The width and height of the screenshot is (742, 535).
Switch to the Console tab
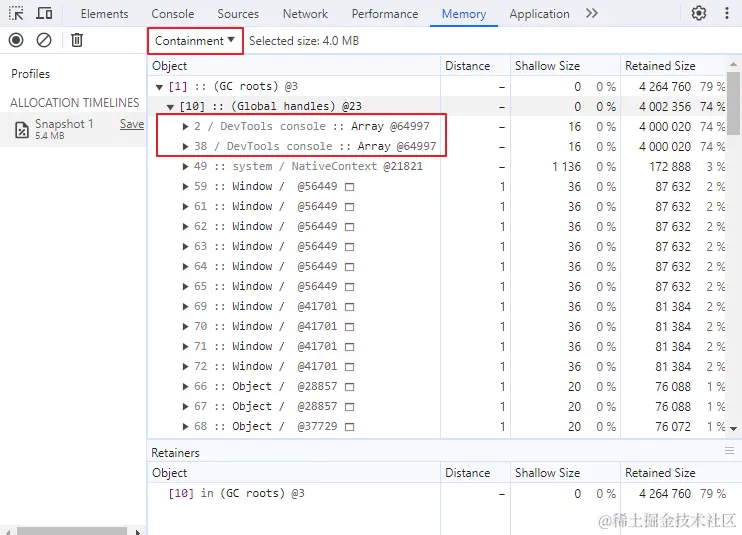[173, 14]
